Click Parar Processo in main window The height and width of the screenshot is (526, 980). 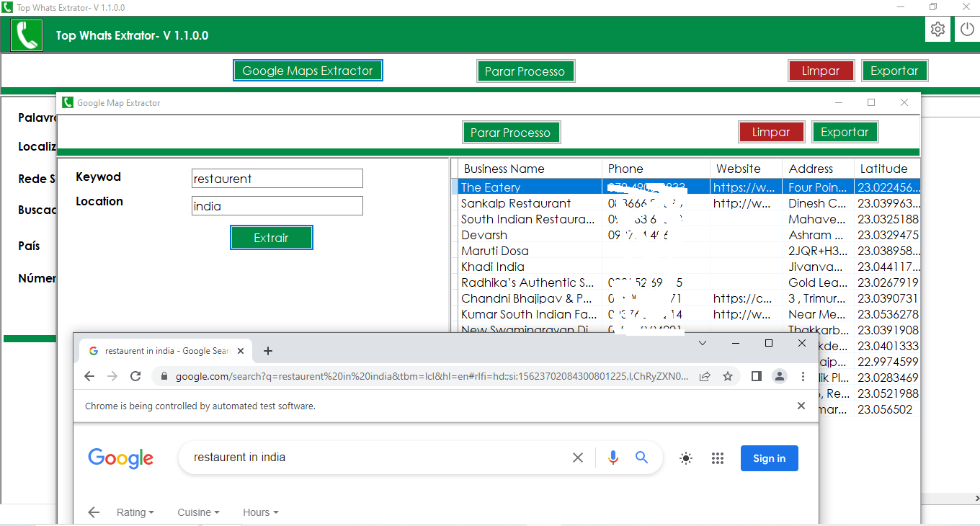pos(525,71)
